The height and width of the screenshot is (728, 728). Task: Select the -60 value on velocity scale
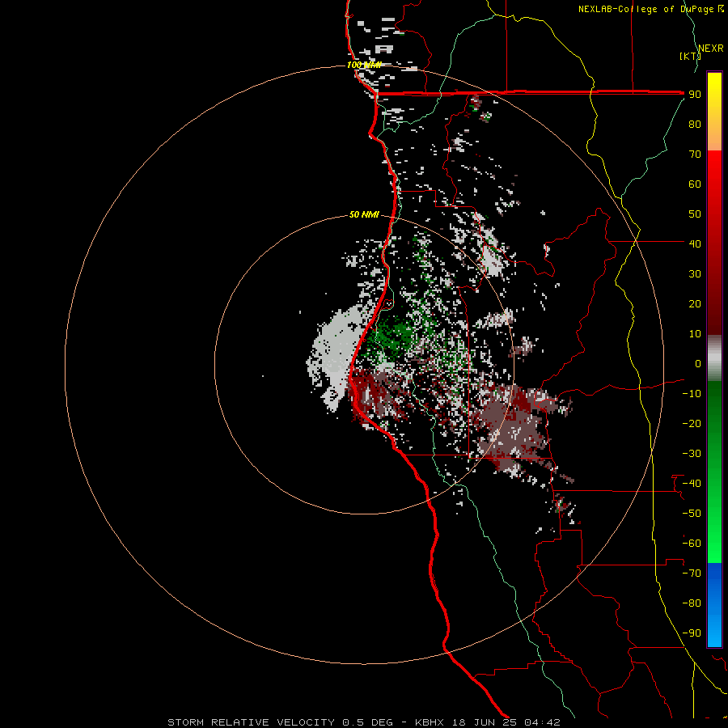(692, 544)
